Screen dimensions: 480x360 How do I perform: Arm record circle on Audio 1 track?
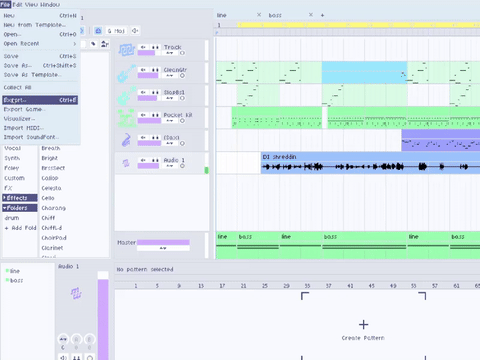[x=182, y=166]
